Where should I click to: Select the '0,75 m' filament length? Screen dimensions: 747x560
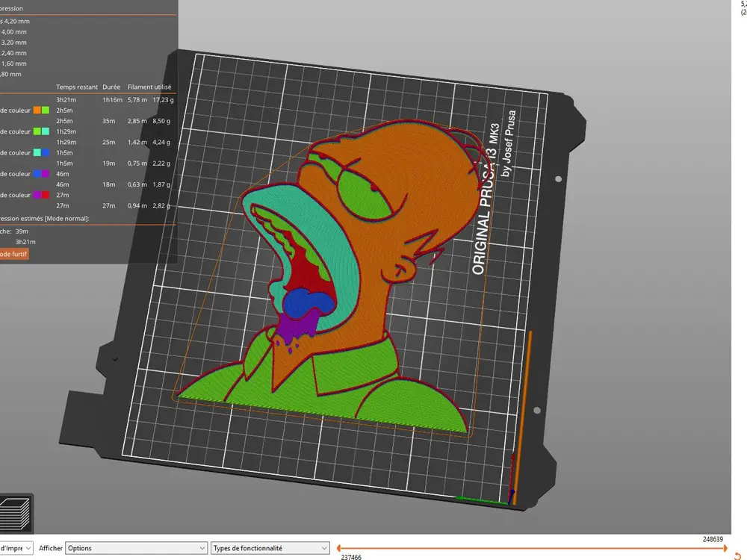click(137, 163)
